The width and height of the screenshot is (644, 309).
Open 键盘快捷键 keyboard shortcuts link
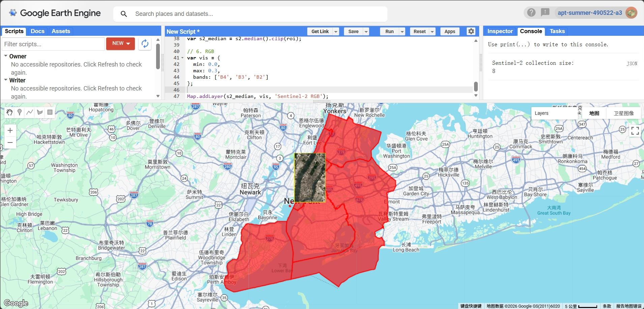click(x=471, y=306)
